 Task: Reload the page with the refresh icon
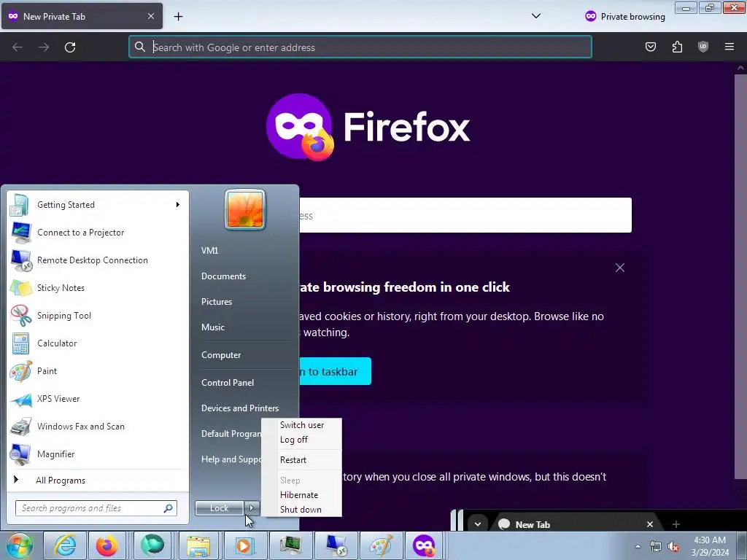coord(70,47)
